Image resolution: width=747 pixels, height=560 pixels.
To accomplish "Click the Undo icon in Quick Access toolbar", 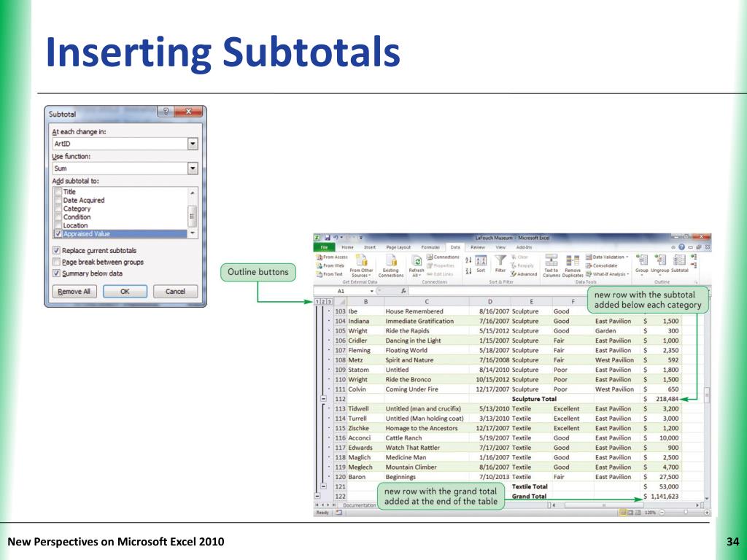I will point(336,238).
